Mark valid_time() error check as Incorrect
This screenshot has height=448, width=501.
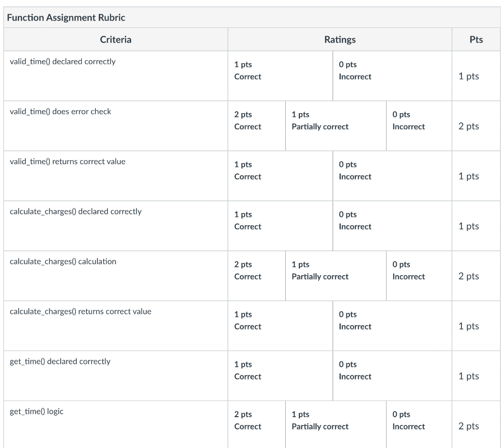click(419, 126)
